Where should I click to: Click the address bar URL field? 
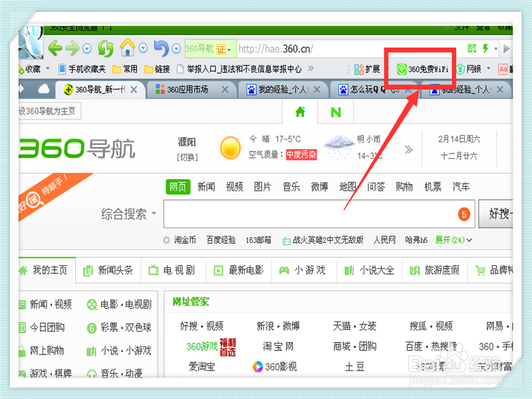point(350,49)
